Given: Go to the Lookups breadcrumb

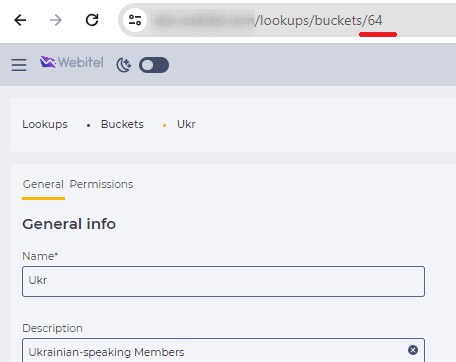Looking at the screenshot, I should pyautogui.click(x=45, y=124).
